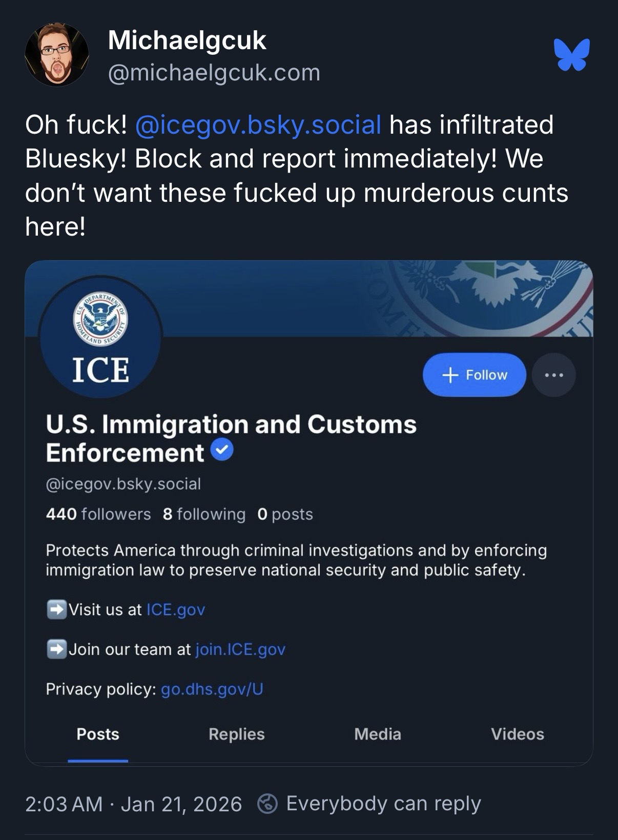View the 8 following list
This screenshot has height=840, width=618.
point(204,514)
